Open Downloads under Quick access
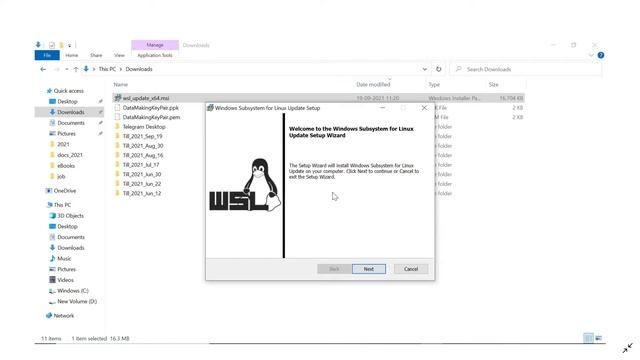The width and height of the screenshot is (640, 360). [70, 112]
